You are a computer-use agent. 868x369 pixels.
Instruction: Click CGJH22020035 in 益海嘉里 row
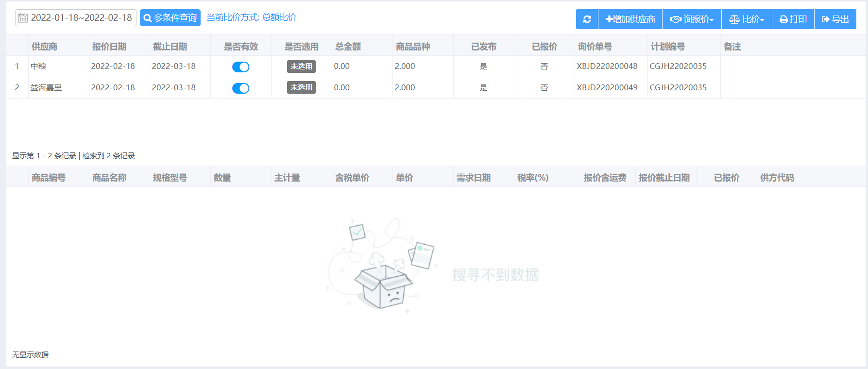(678, 88)
